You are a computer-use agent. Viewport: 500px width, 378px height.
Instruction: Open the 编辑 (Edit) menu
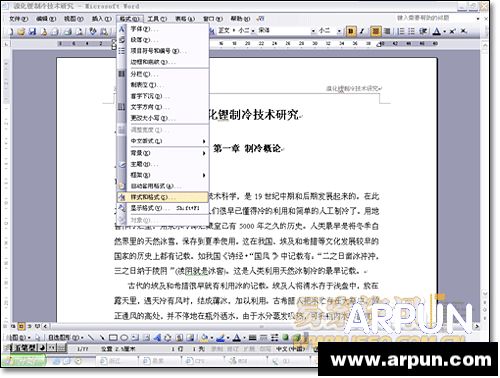46,19
